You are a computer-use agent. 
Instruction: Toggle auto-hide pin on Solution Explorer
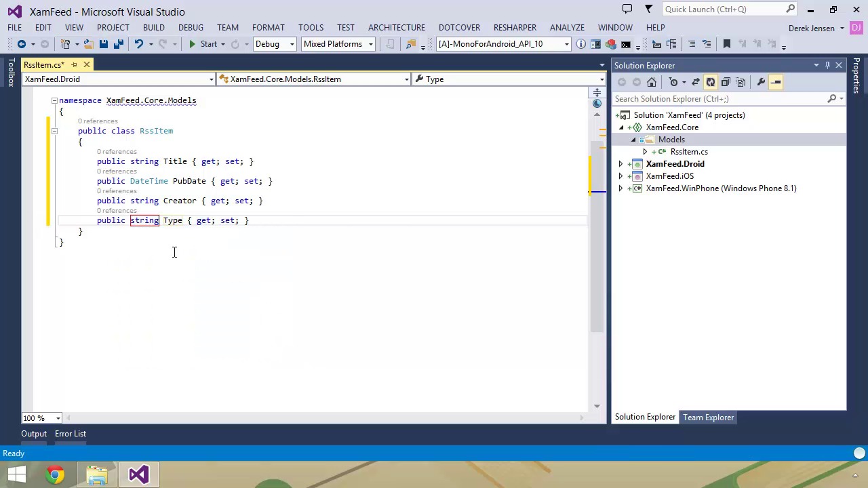coord(827,65)
